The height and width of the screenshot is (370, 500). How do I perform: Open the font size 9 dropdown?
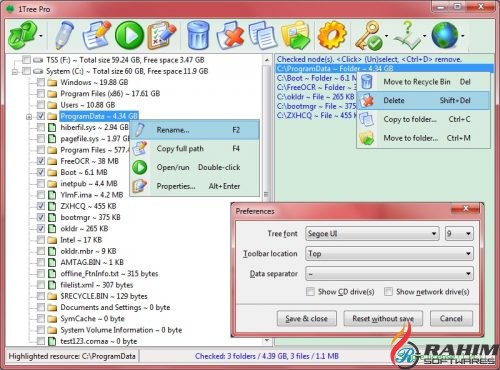pyautogui.click(x=459, y=234)
